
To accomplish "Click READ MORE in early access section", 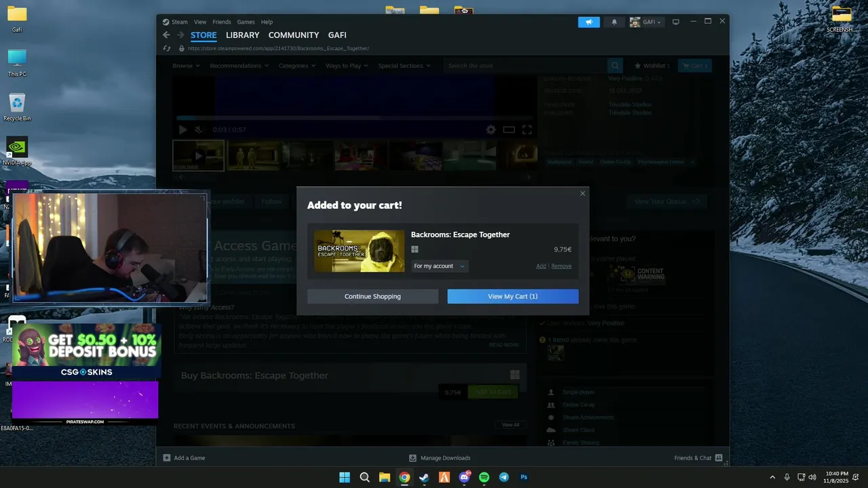I will (x=504, y=344).
